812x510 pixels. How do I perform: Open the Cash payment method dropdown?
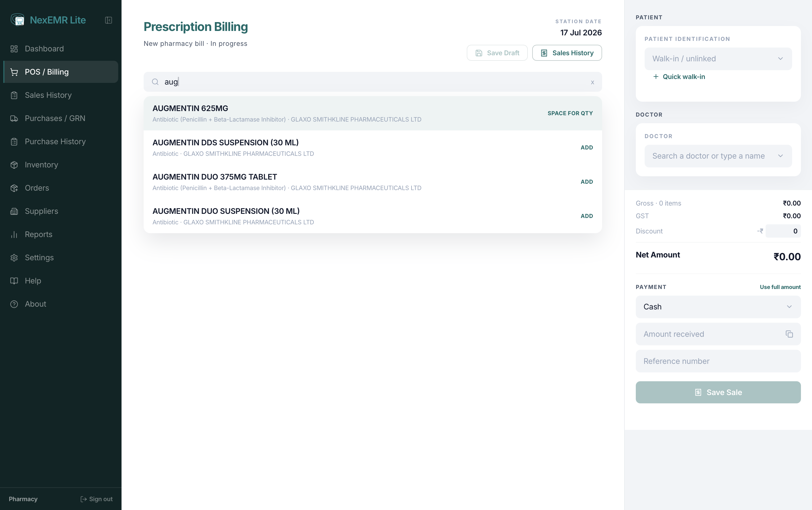pos(718,307)
